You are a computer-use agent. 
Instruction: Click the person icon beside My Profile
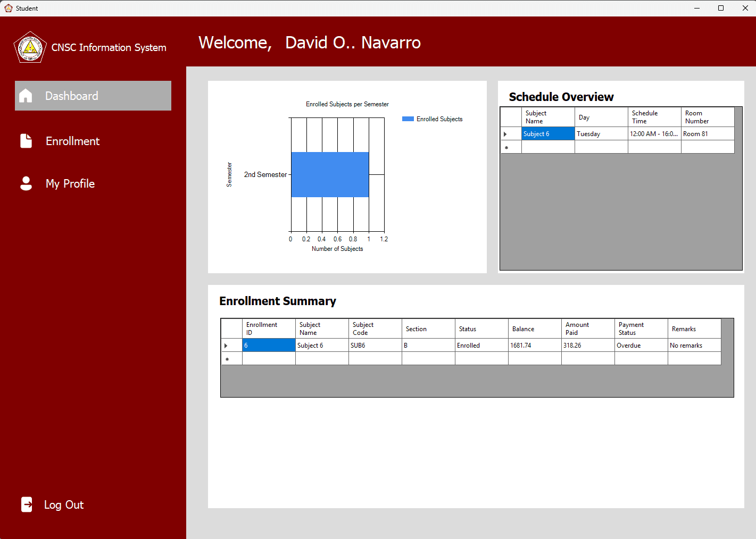pos(26,183)
